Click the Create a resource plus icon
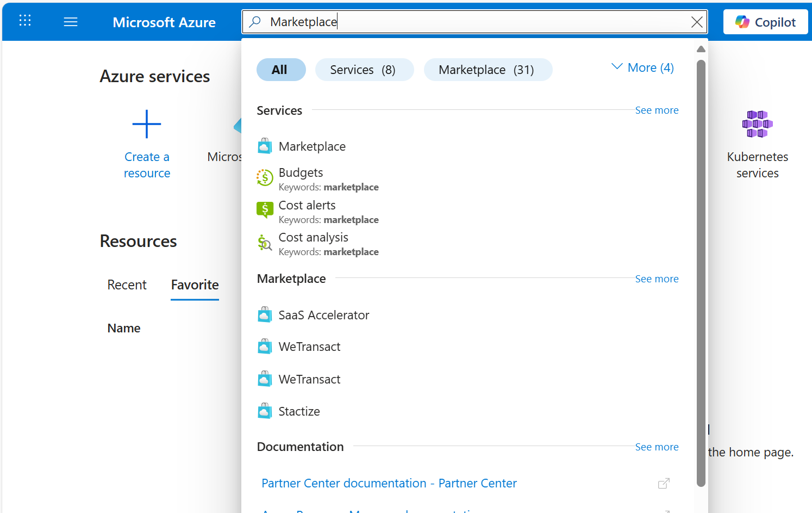The height and width of the screenshot is (513, 812). click(x=147, y=124)
